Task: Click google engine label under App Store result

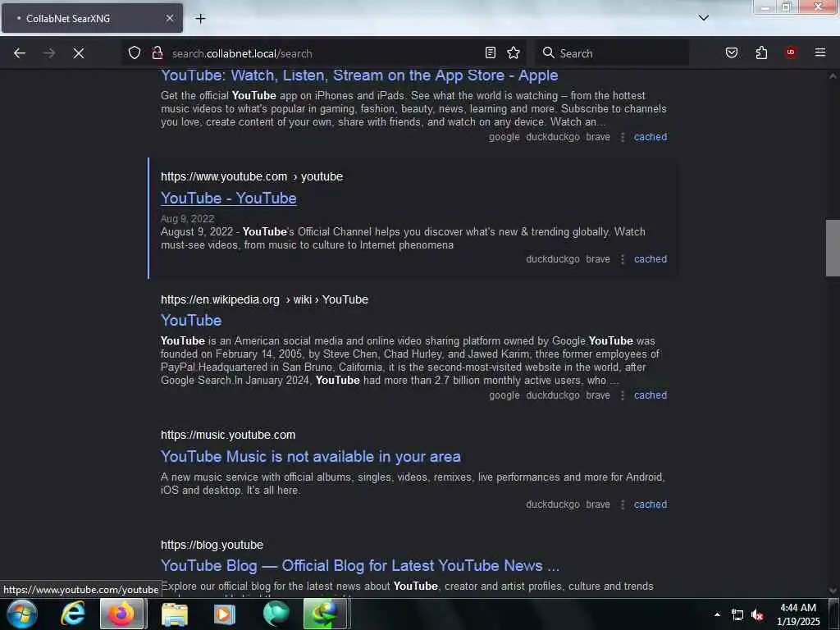Action: point(504,137)
